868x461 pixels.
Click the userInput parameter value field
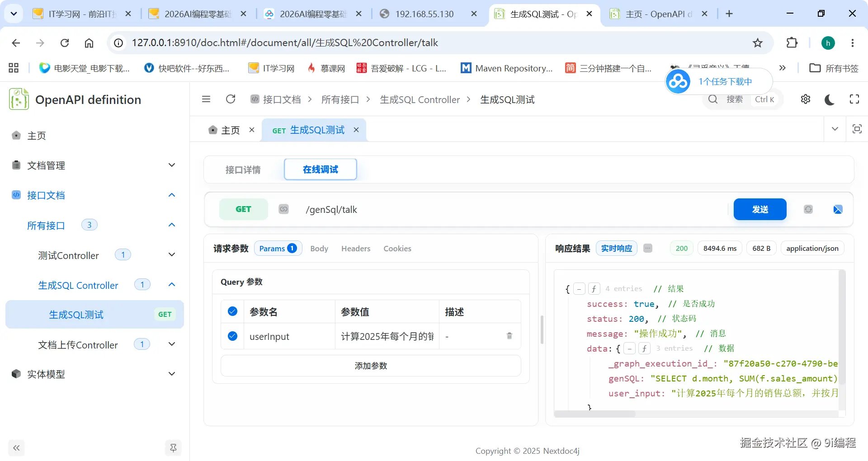coord(387,336)
